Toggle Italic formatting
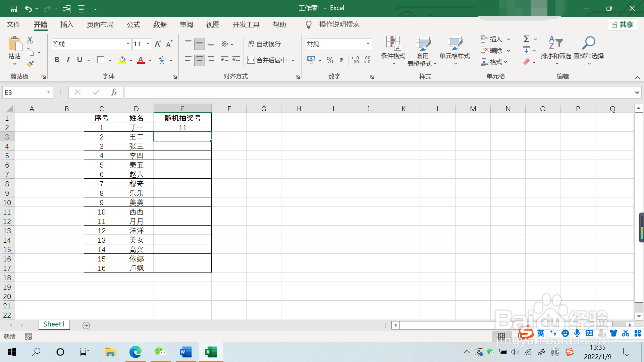This screenshot has height=362, width=644. tap(68, 60)
